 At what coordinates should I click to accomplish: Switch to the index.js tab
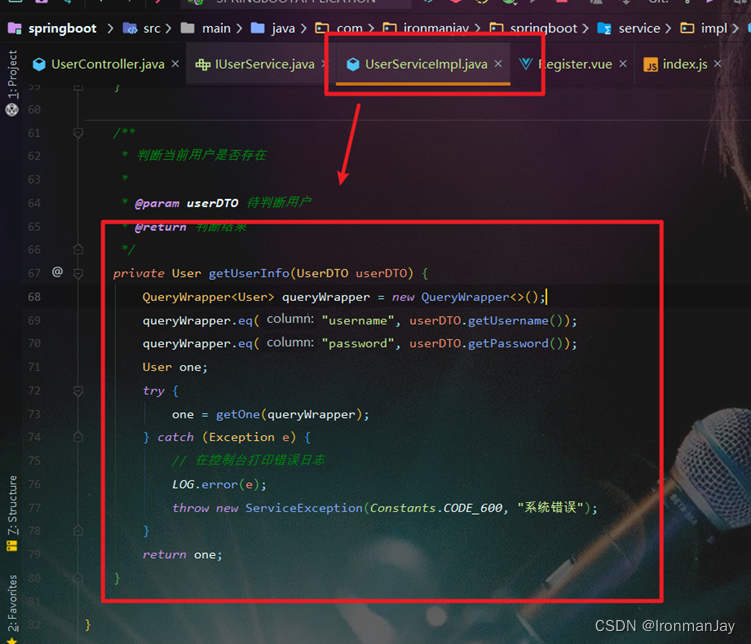684,64
